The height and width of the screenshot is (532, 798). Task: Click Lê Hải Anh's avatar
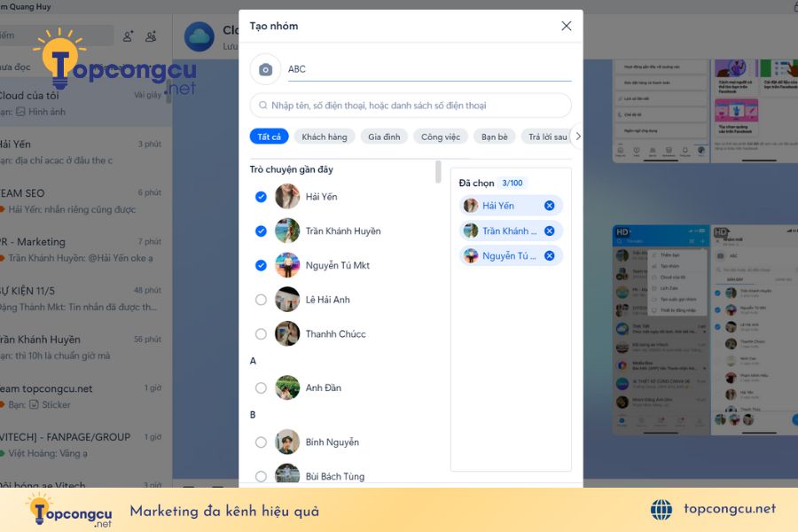[287, 300]
